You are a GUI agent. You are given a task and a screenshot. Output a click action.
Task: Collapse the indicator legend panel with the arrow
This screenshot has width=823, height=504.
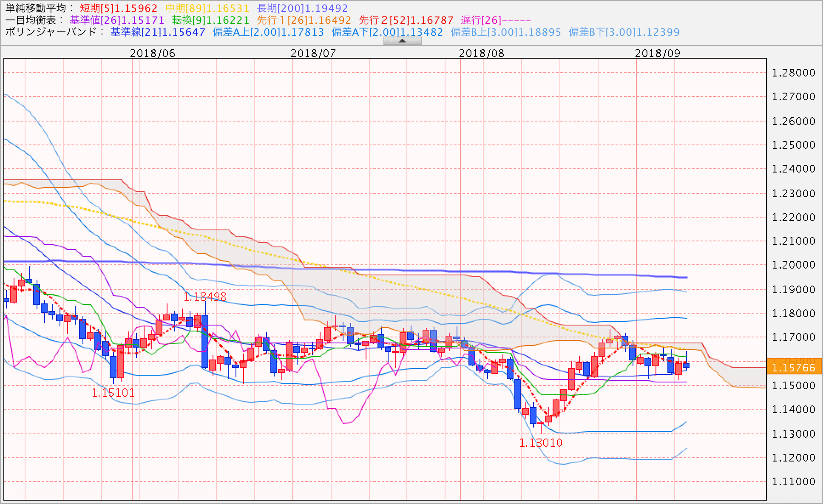pos(402,41)
